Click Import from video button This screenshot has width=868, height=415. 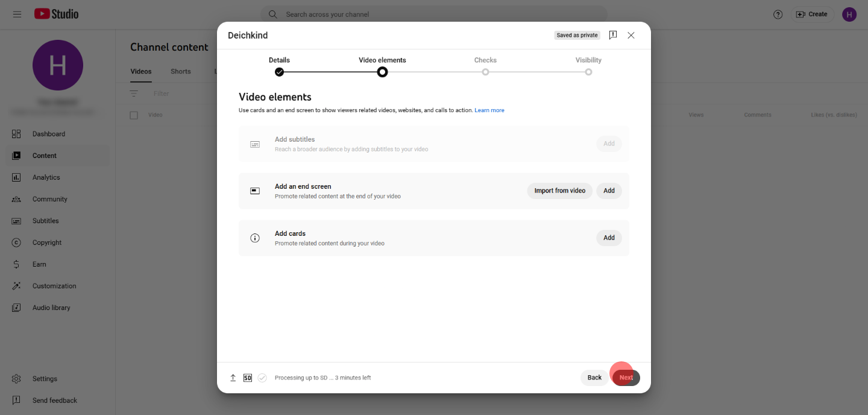coord(559,191)
